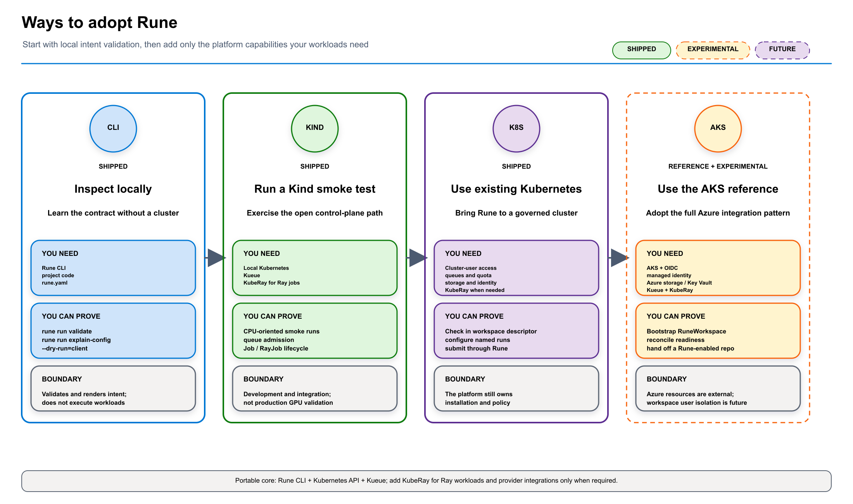
Task: Click the Run a Kind smoke test heading
Action: coord(315,189)
